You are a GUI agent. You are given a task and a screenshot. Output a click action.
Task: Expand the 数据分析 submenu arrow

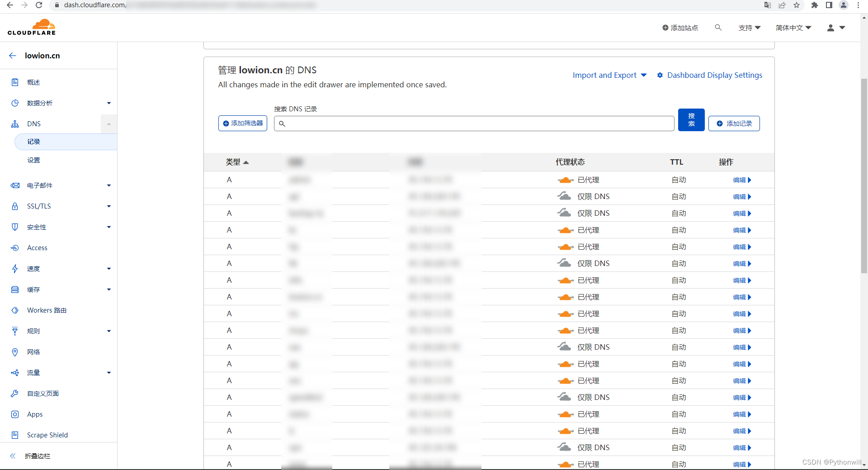(109, 103)
